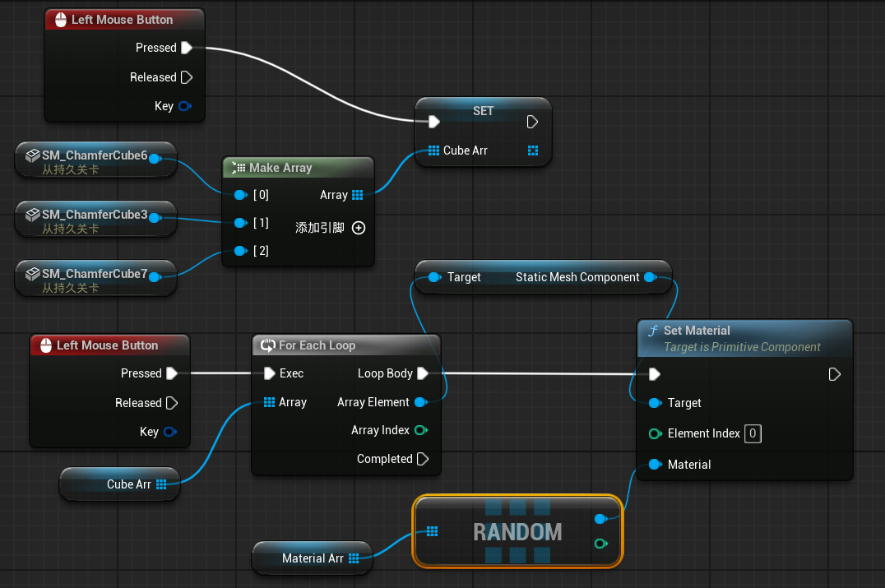Click the Array Index pin on For Each Loop
Screen dimensions: 885x588
coord(421,430)
